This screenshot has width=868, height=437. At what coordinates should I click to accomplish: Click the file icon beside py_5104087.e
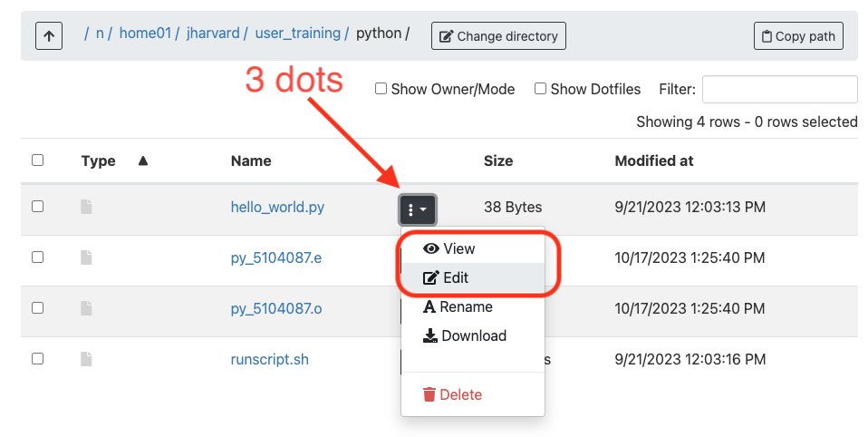click(x=87, y=257)
